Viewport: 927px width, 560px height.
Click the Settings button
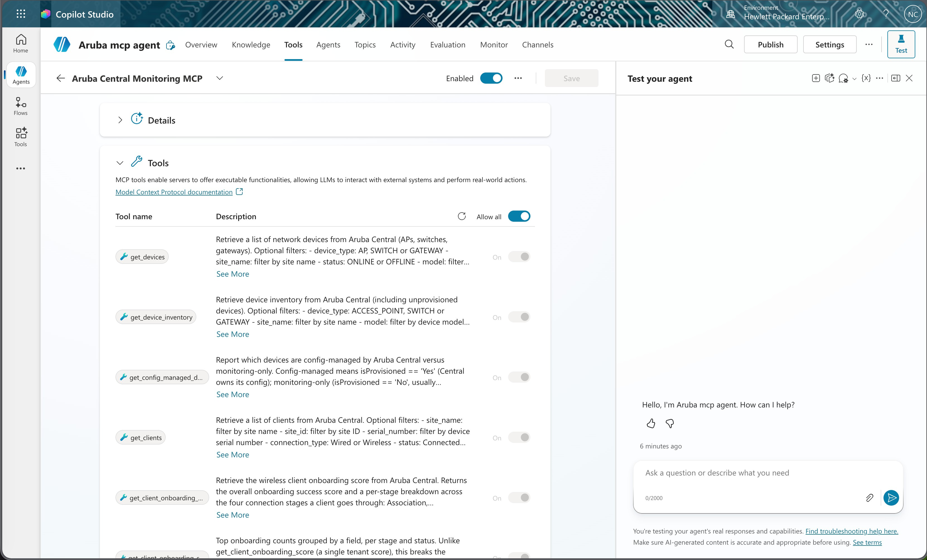click(x=830, y=44)
